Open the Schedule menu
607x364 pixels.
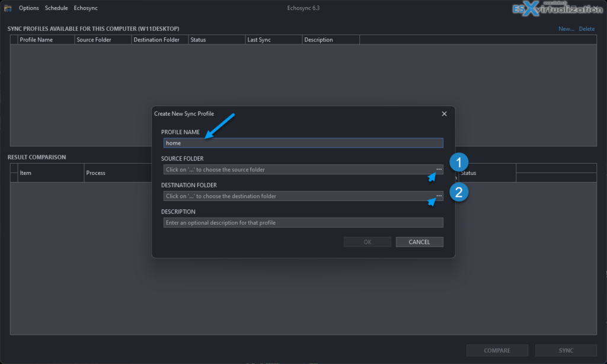[x=56, y=8]
